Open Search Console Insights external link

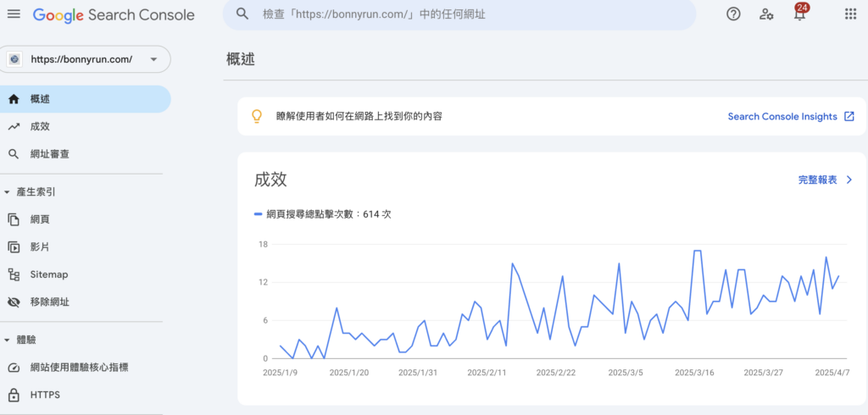[791, 117]
